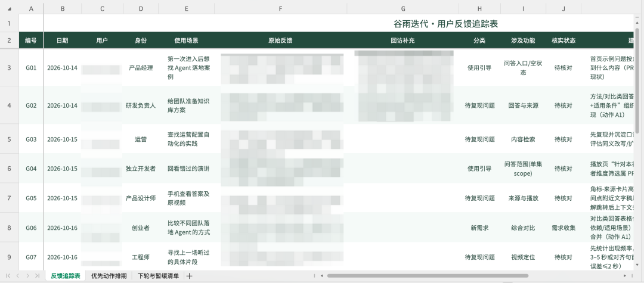Click the horizontal scrollbar left arrow
This screenshot has width=644, height=283.
[322, 276]
